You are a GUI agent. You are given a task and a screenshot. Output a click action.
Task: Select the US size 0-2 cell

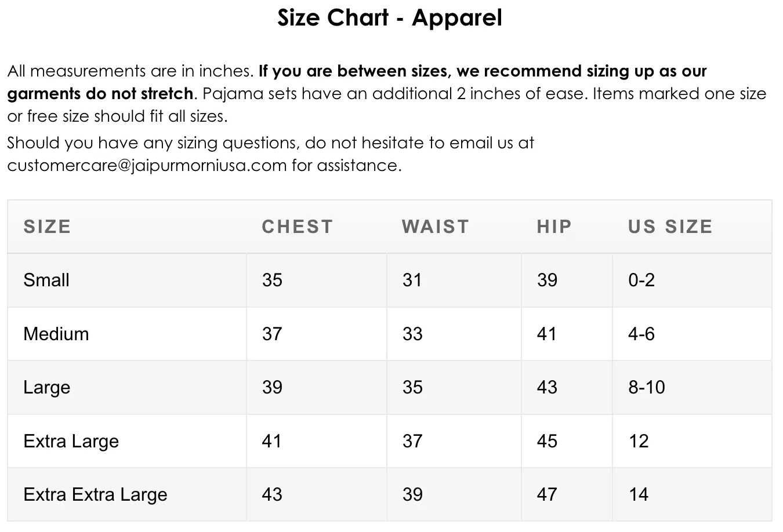(x=641, y=280)
